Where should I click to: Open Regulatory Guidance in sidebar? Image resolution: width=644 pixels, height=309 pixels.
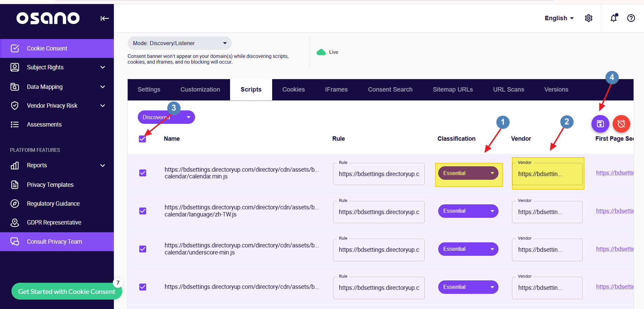[57, 204]
